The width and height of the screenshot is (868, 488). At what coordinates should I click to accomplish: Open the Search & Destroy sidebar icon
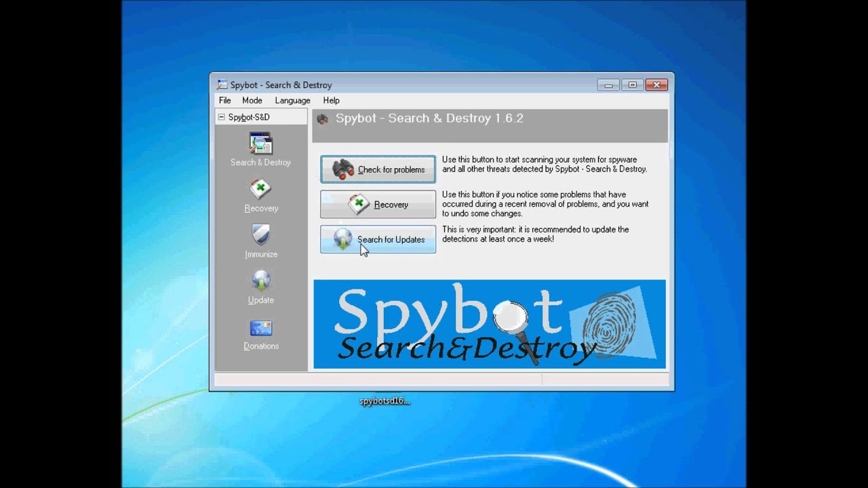pos(260,144)
